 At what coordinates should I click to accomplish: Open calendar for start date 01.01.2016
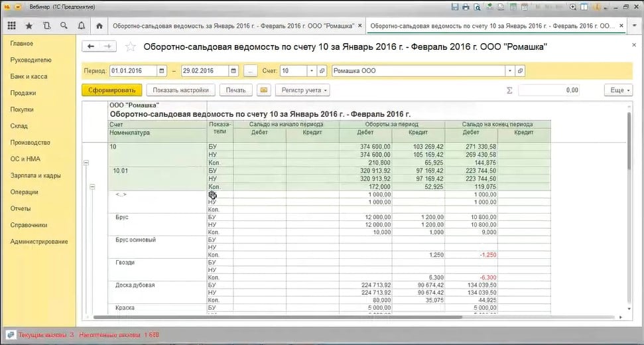pyautogui.click(x=161, y=71)
